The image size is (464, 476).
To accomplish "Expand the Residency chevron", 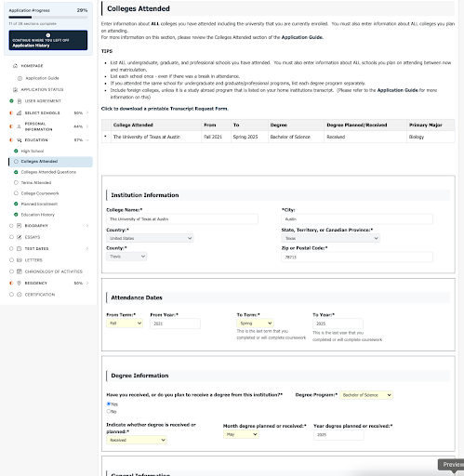I will (87, 283).
